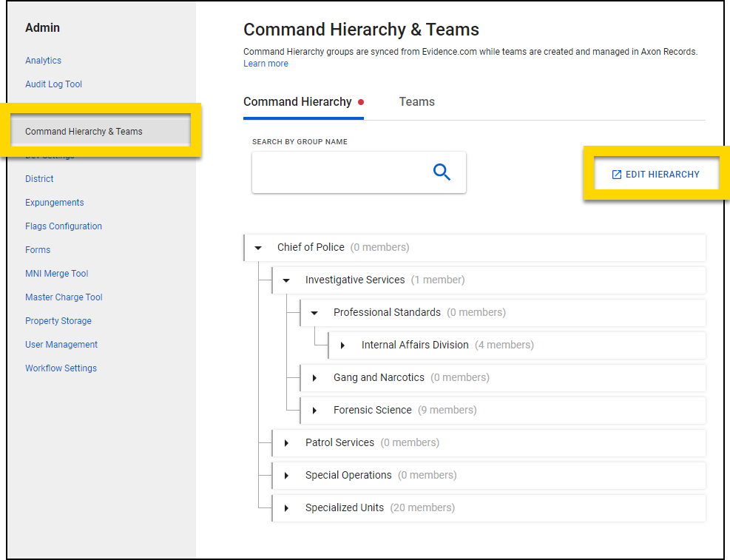Expand the Specialized Units group
730x560 pixels.
[x=286, y=507]
